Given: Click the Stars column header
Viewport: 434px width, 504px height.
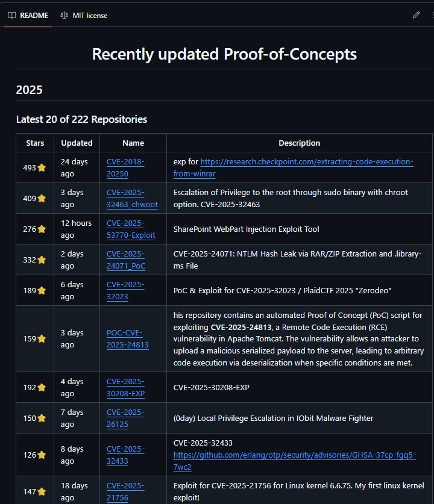Looking at the screenshot, I should click(35, 143).
